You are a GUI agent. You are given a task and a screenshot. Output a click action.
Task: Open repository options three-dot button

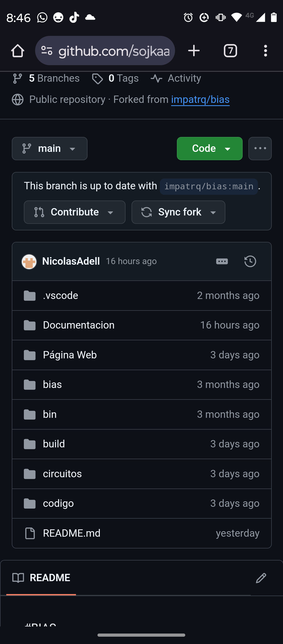pos(260,148)
